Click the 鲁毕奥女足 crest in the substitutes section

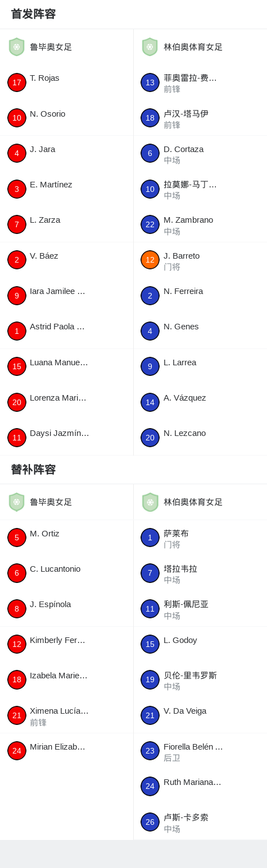tap(17, 502)
